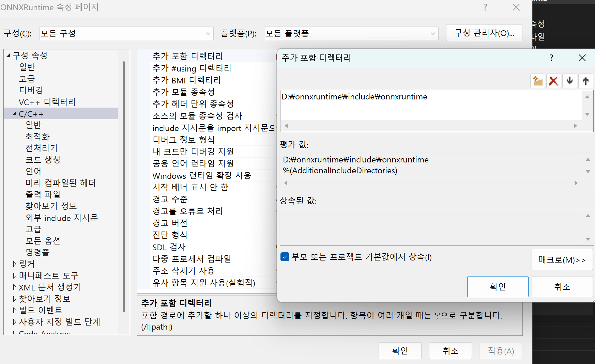Select the 모든 옵션 tree item
The image size is (595, 364).
(43, 241)
